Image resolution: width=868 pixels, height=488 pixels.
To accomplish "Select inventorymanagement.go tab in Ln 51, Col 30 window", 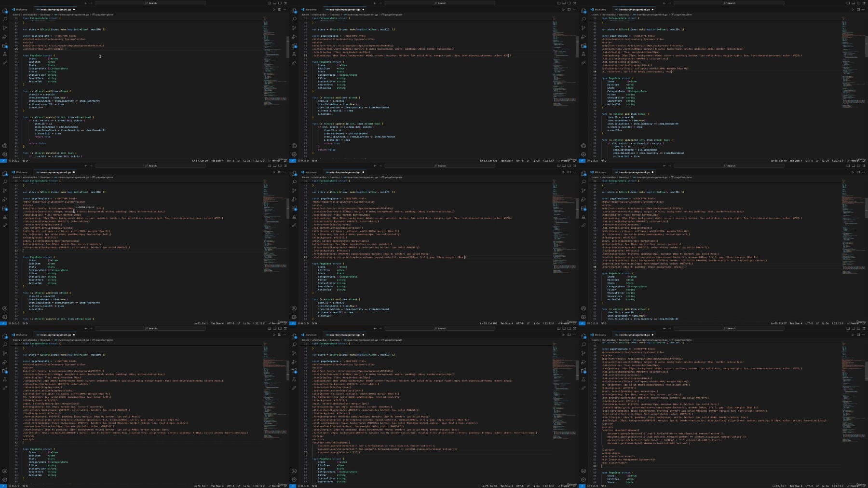I will 54,9.
